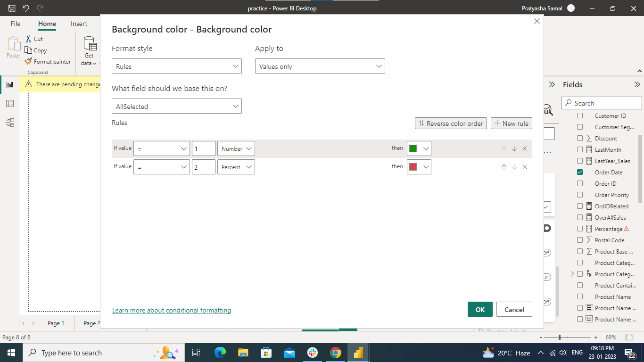Viewport: 644px width, 362px height.
Task: Check the Order Priority field
Action: [580, 195]
